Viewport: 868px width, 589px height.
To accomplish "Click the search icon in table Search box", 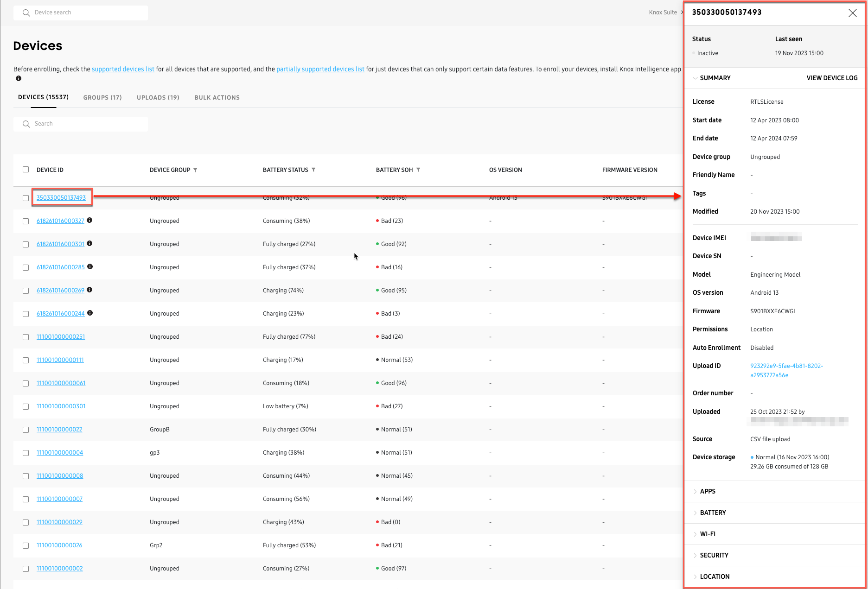I will 26,124.
